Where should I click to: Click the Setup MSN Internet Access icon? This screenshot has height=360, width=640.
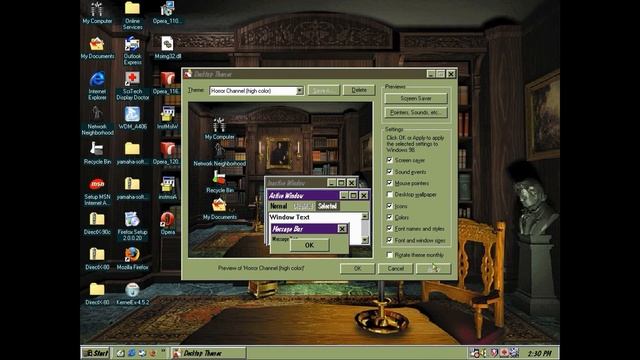point(97,191)
